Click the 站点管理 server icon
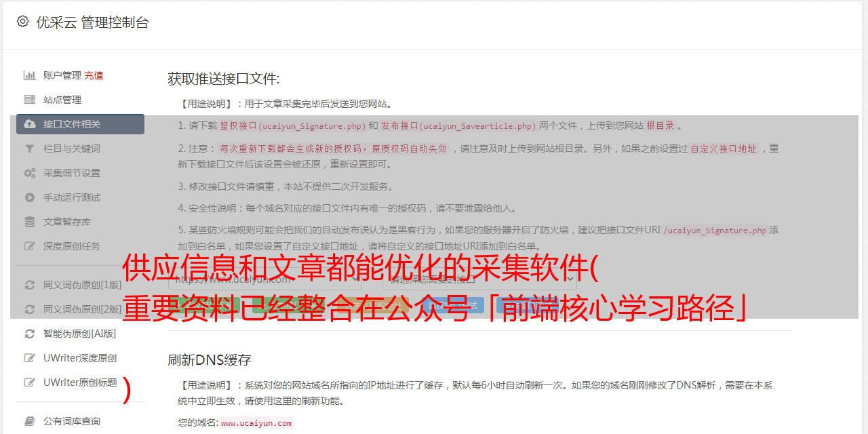The width and height of the screenshot is (868, 434). (x=30, y=100)
